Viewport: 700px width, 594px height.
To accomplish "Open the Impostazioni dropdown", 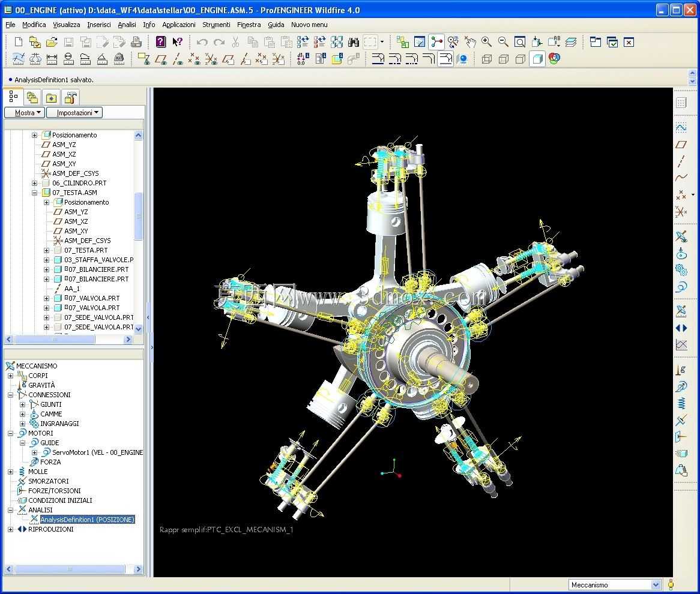I will pos(74,112).
